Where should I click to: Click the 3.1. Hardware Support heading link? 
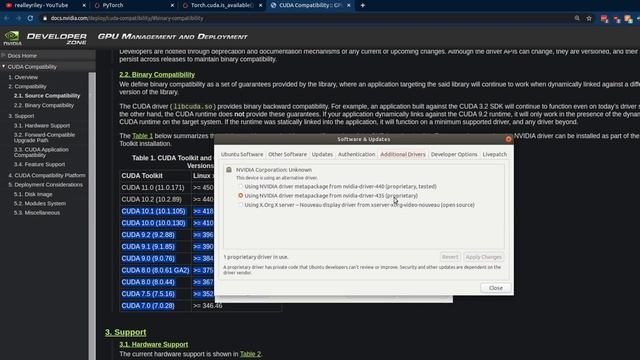[154, 344]
